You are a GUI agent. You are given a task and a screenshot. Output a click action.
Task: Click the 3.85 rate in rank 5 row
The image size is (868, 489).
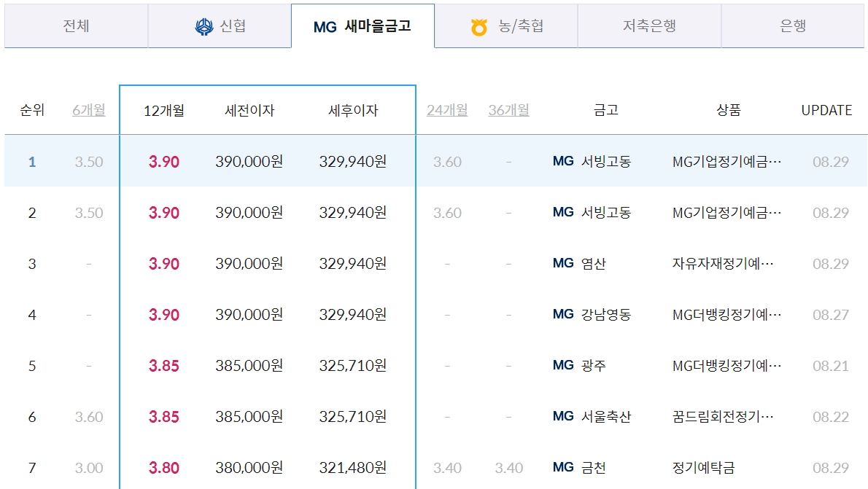(x=164, y=365)
